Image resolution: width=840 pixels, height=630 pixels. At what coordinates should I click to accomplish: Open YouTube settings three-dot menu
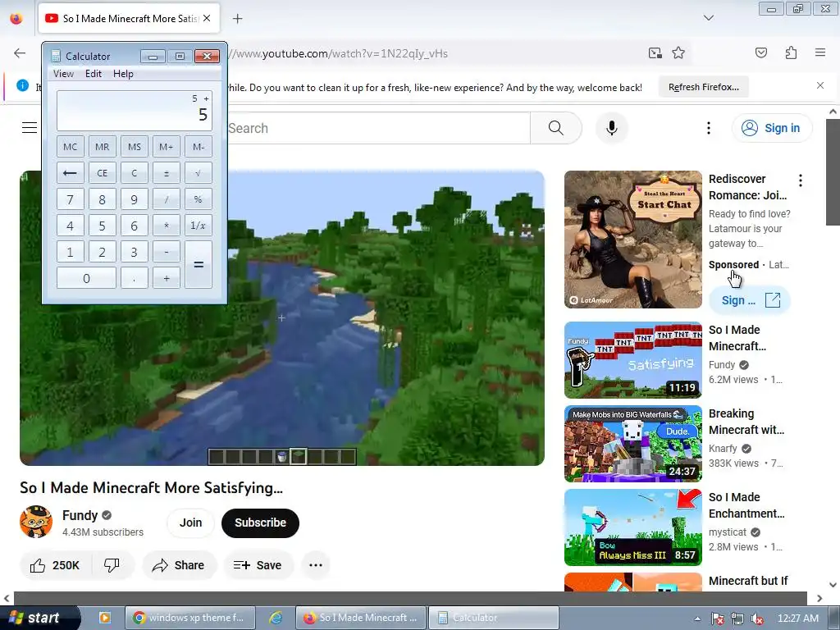point(708,128)
